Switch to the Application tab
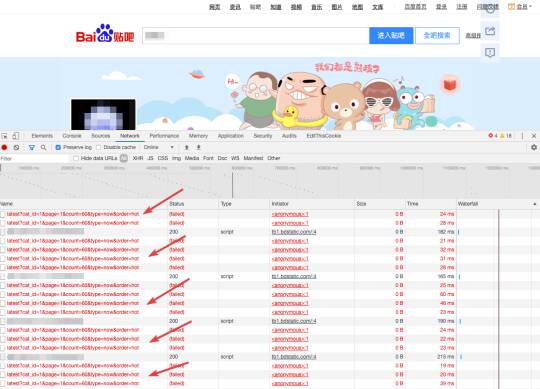The height and width of the screenshot is (389, 540). [x=231, y=136]
